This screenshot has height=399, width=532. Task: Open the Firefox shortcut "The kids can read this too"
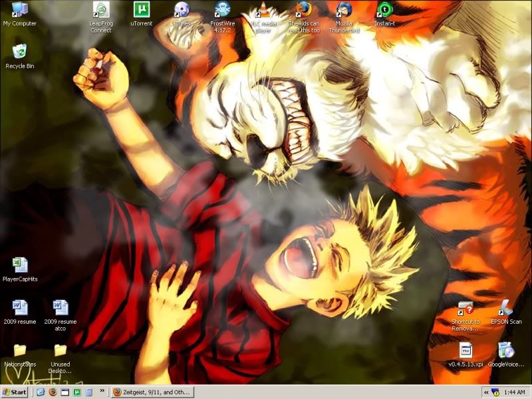click(304, 17)
